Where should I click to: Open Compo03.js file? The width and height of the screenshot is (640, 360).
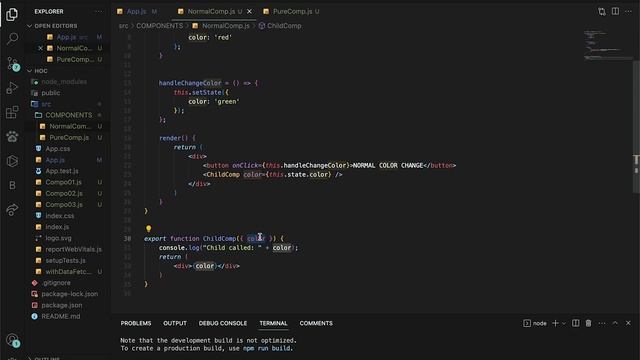click(x=64, y=204)
